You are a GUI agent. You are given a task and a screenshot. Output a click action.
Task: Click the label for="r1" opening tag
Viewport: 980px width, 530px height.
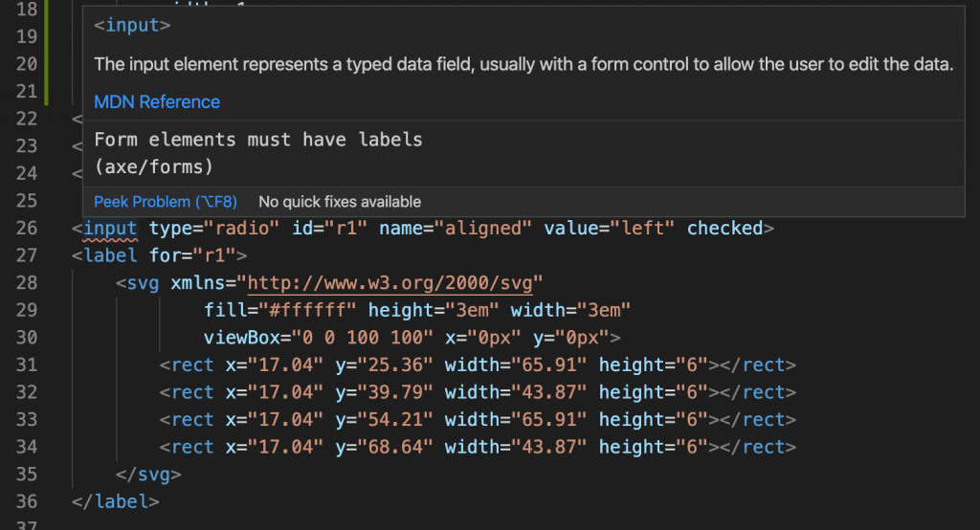(160, 255)
